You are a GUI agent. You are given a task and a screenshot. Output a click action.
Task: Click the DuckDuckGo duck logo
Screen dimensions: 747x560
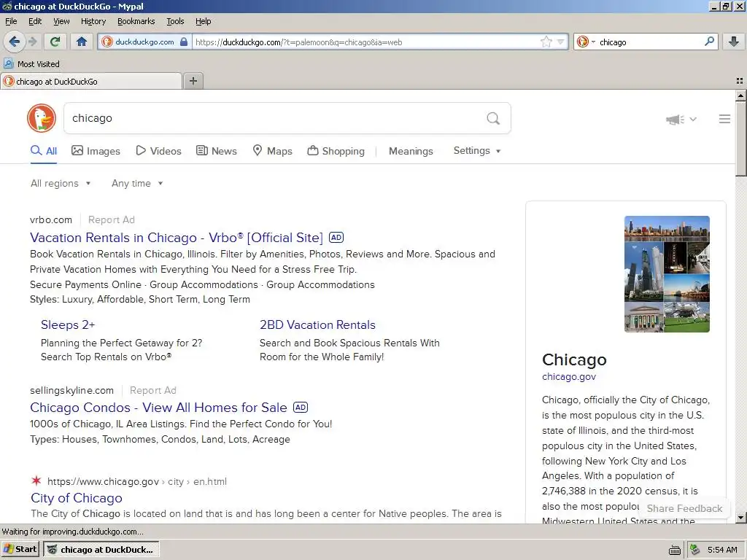42,118
